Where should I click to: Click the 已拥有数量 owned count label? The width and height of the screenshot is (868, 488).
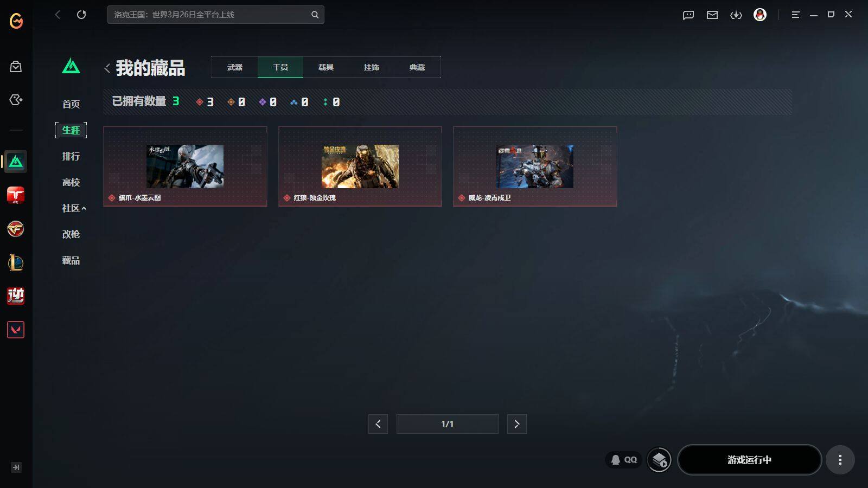click(x=139, y=101)
